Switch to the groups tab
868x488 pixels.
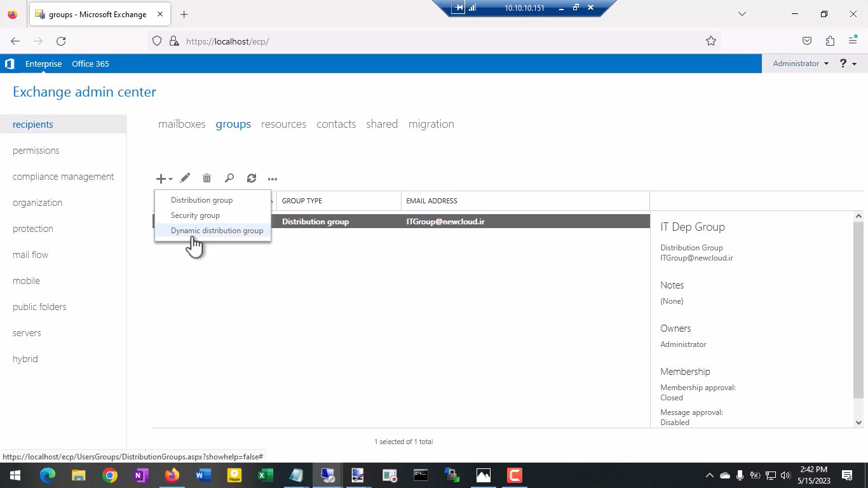pyautogui.click(x=233, y=124)
